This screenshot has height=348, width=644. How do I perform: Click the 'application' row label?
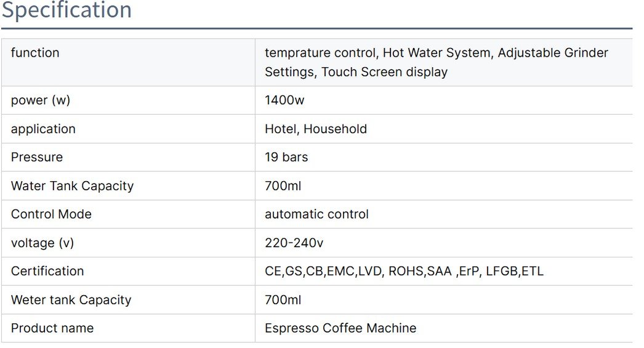43,129
